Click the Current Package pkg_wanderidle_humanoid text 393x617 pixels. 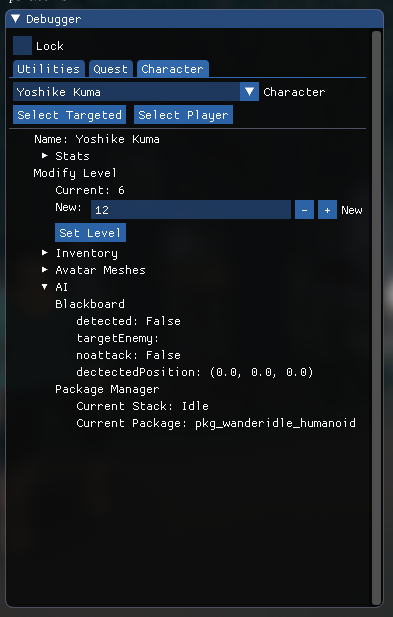coord(216,423)
